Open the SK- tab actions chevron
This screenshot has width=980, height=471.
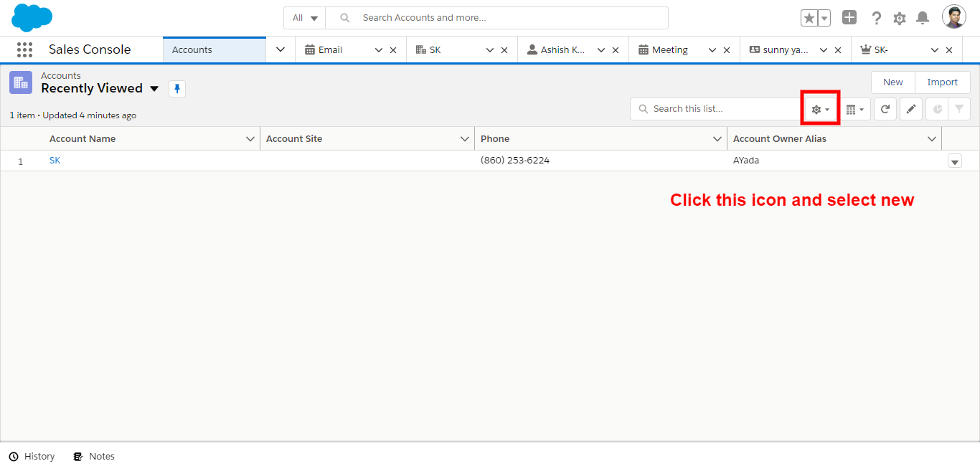[x=935, y=50]
